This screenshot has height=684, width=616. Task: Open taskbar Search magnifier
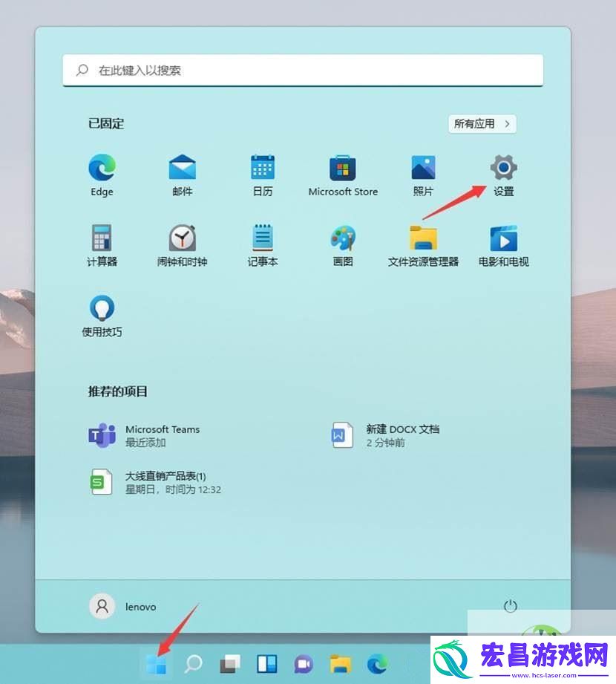193,664
